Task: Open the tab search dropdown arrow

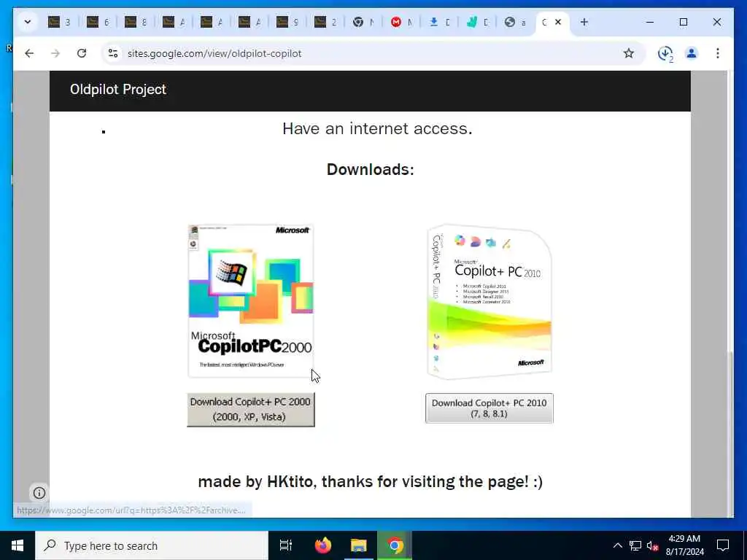Action: [28, 22]
